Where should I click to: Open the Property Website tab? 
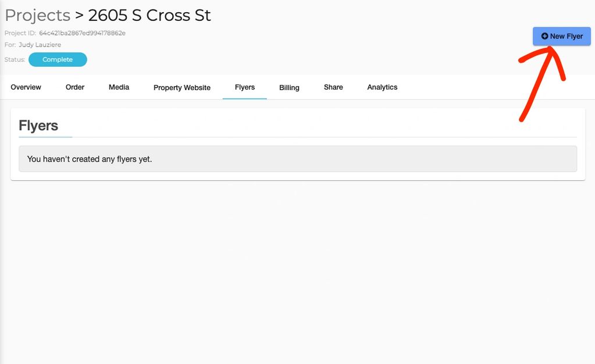182,88
